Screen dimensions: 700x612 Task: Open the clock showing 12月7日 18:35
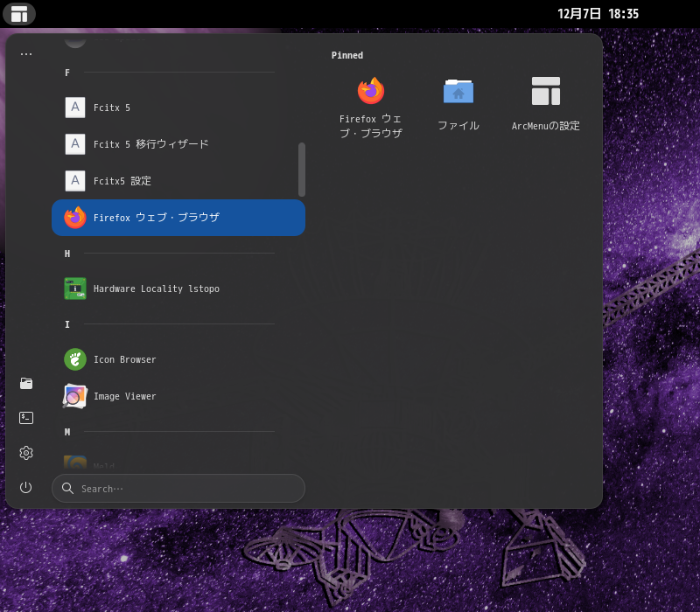click(598, 14)
